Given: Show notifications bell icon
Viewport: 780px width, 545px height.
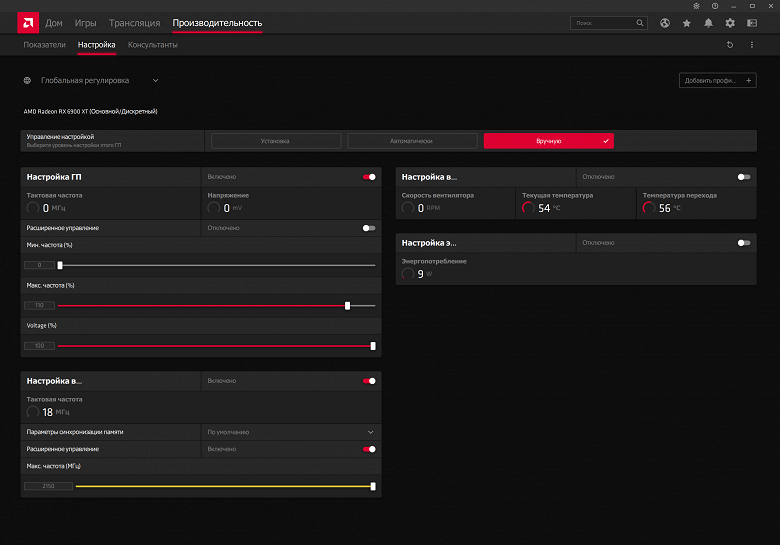Looking at the screenshot, I should click(708, 23).
